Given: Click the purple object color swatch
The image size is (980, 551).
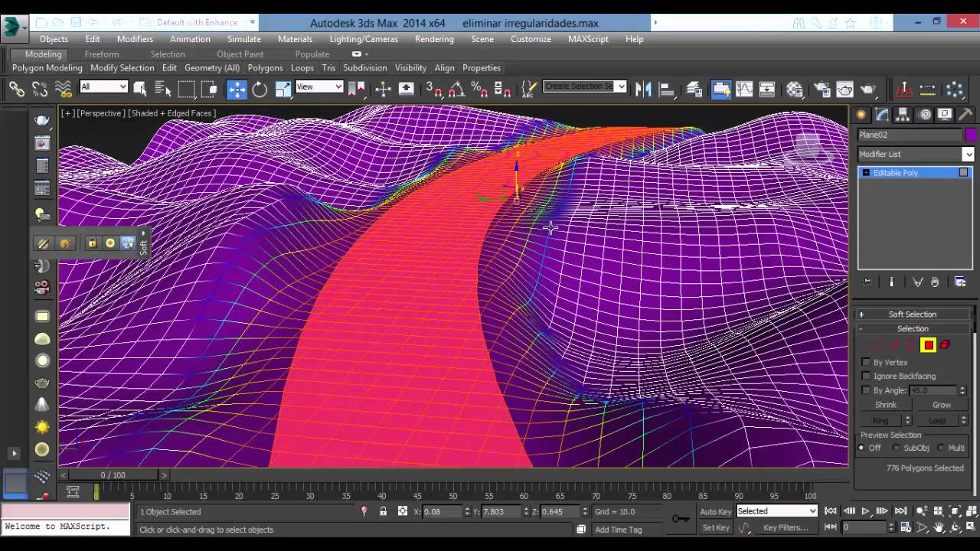Looking at the screenshot, I should [970, 135].
